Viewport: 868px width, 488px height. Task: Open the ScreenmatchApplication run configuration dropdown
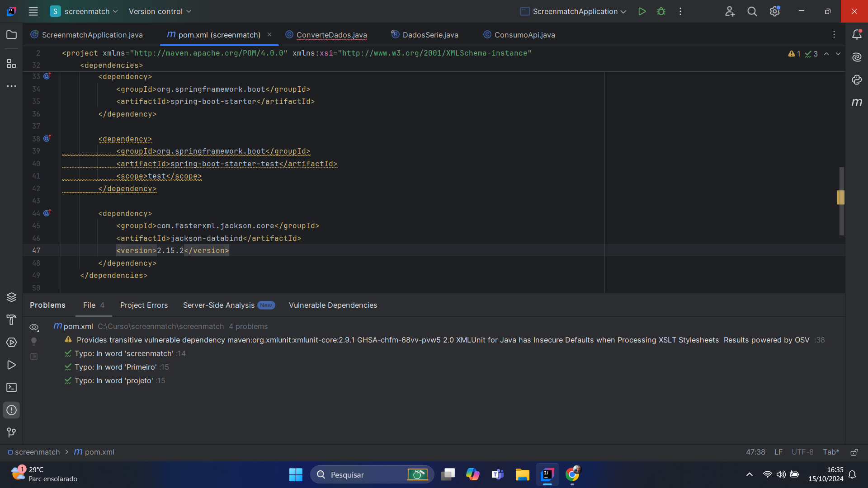pyautogui.click(x=573, y=11)
